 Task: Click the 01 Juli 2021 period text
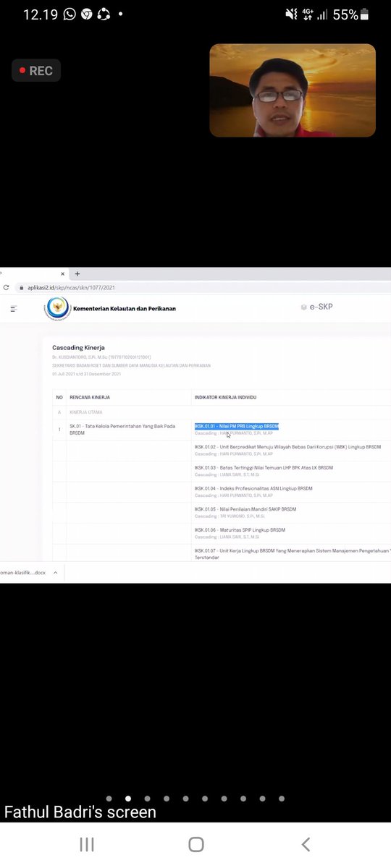tap(86, 374)
